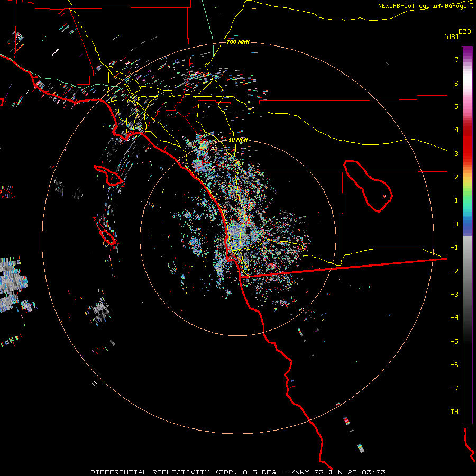Click the DZD legend title

465,32
